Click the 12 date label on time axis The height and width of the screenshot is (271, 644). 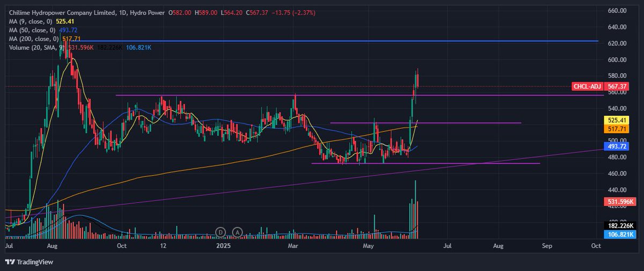click(164, 245)
